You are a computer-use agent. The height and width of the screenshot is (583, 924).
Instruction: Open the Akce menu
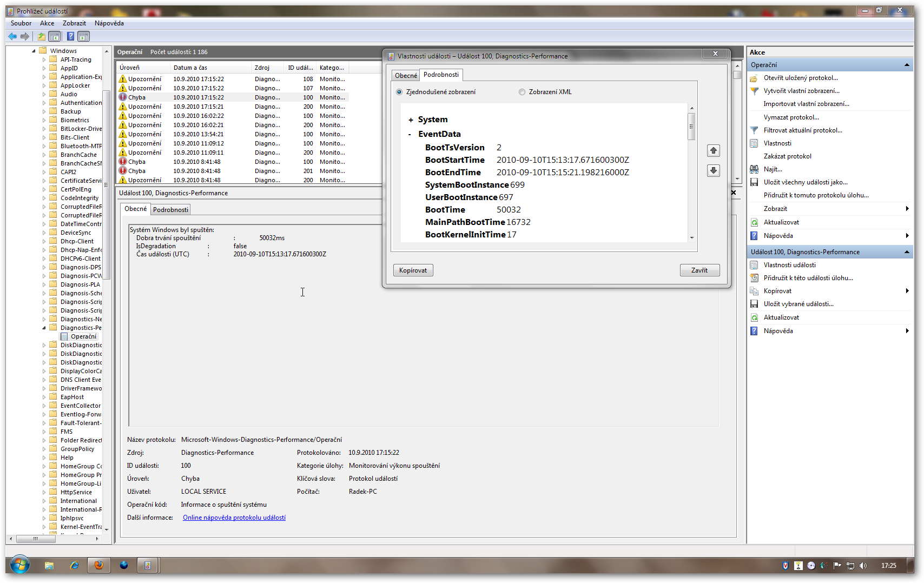click(47, 23)
